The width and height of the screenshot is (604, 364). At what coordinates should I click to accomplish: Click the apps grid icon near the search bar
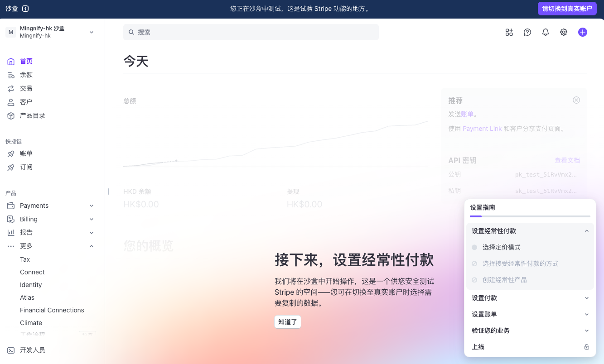click(x=509, y=32)
